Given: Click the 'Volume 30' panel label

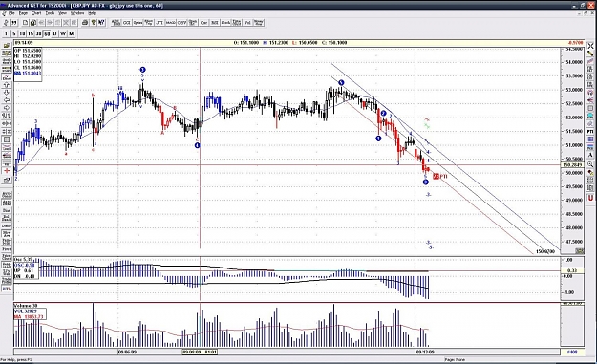Looking at the screenshot, I should pos(26,306).
